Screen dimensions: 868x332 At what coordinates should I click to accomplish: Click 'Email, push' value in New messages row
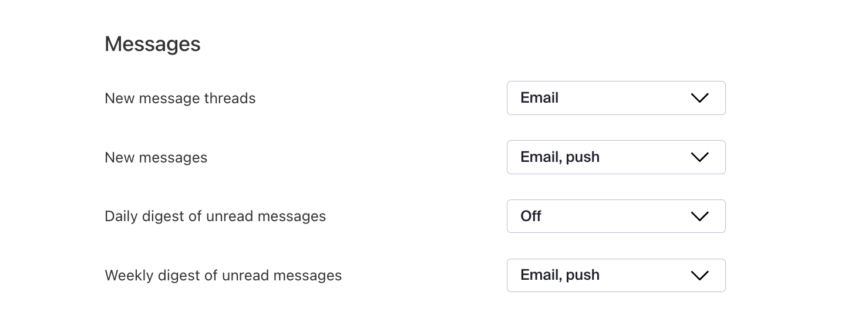point(560,157)
